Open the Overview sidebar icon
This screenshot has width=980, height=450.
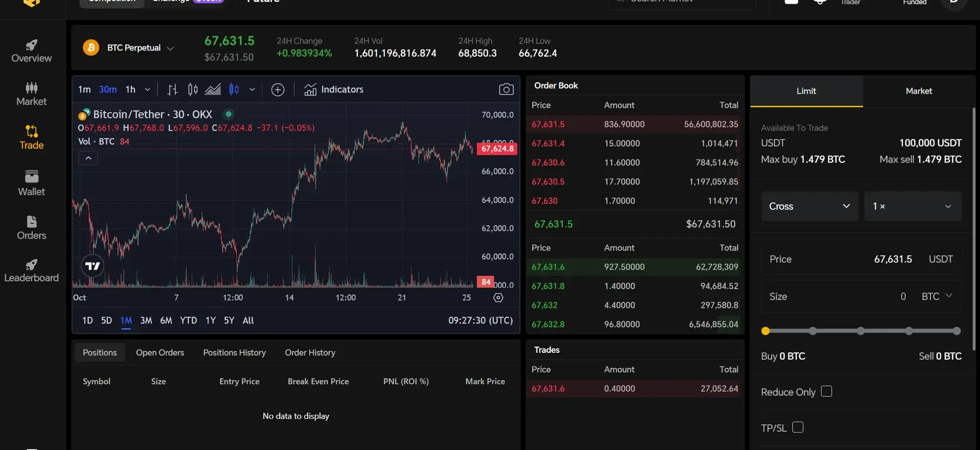pyautogui.click(x=31, y=51)
